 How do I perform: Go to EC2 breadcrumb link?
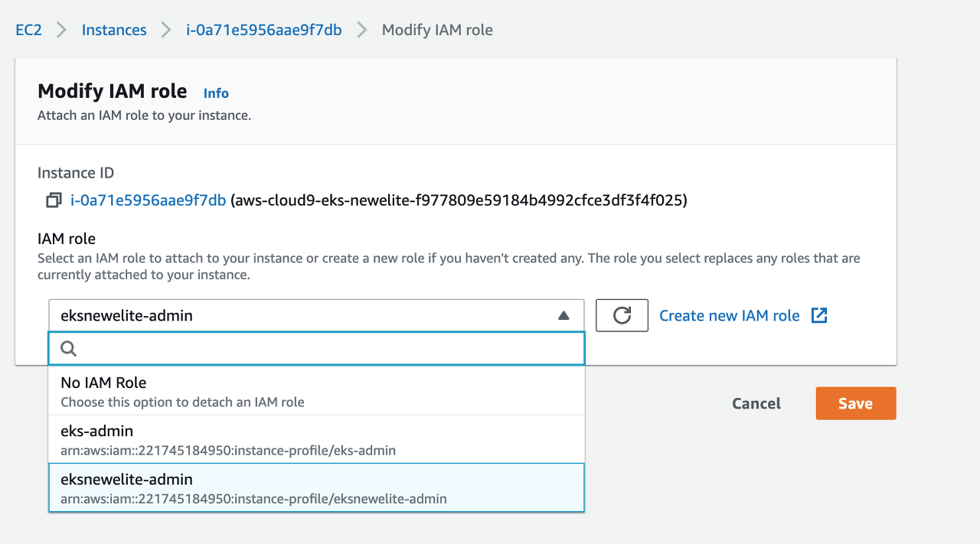click(28, 30)
